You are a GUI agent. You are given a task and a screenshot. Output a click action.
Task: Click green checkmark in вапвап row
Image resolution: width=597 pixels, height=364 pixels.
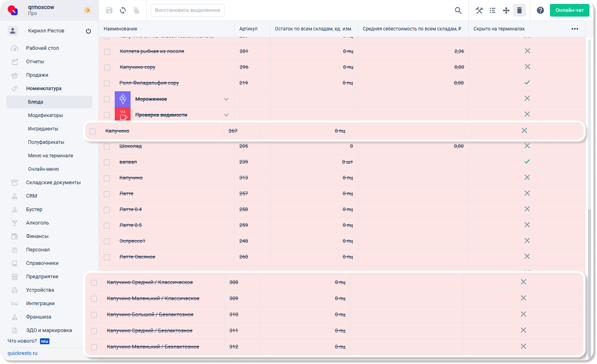[x=527, y=162]
